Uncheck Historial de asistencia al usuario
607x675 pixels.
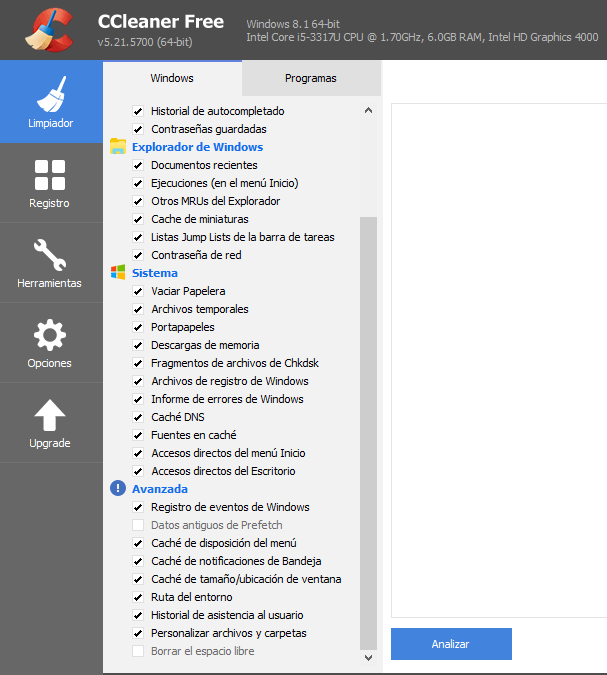click(x=138, y=615)
